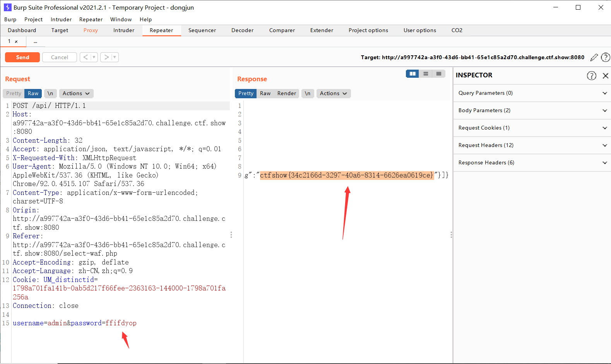
Task: Go to next request in history
Action: coord(106,57)
